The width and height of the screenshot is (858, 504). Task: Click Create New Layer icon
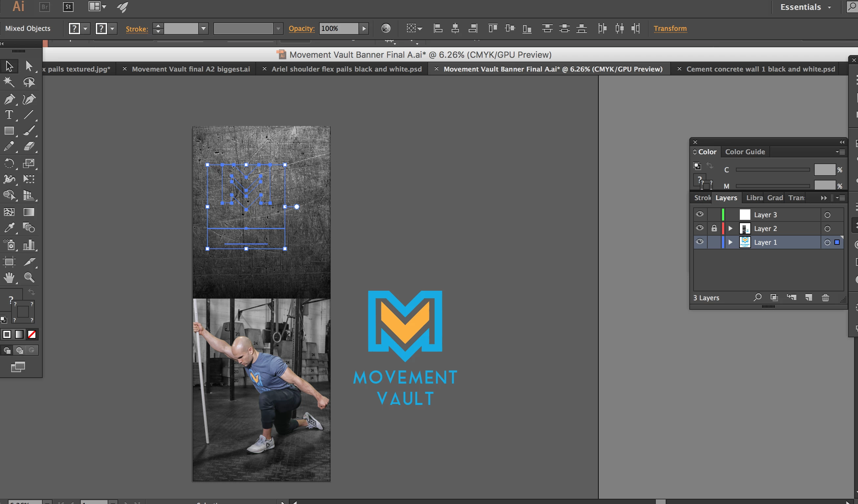pos(809,298)
